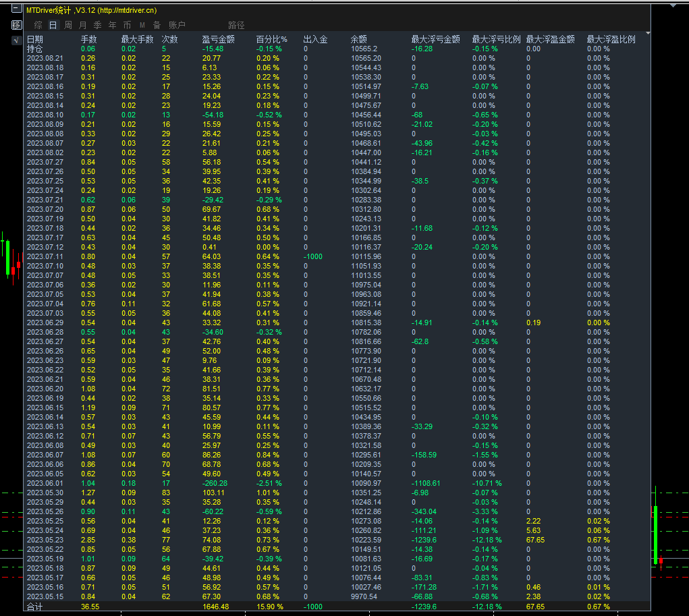Toggle the √ checkbox at panel left
Image resolution: width=689 pixels, height=616 pixels.
[17, 41]
